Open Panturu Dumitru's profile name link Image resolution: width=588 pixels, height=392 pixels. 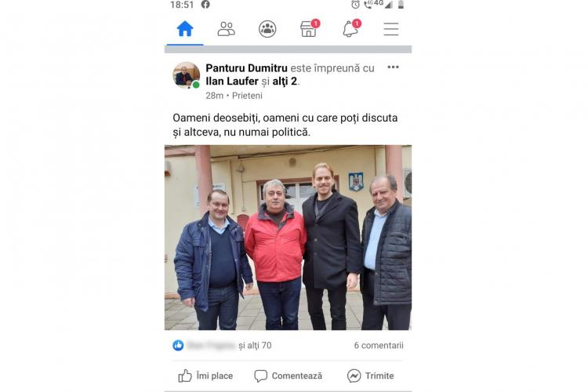pyautogui.click(x=246, y=68)
